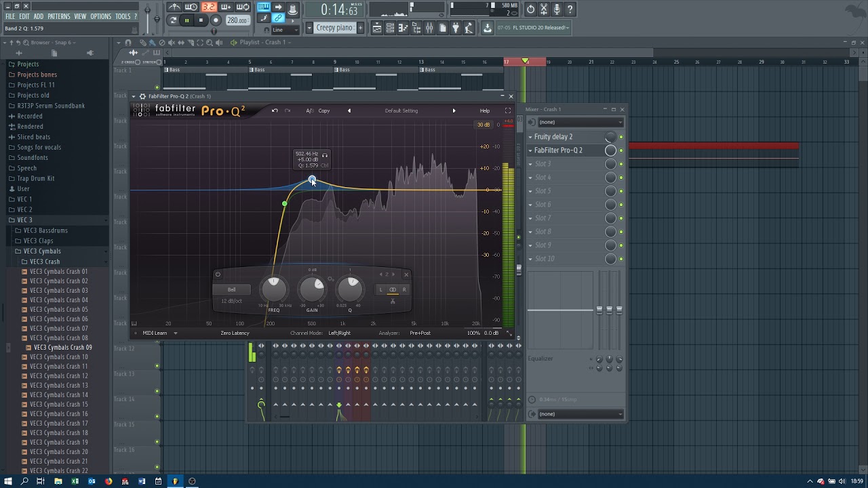Set band to Left channel only

pyautogui.click(x=380, y=289)
